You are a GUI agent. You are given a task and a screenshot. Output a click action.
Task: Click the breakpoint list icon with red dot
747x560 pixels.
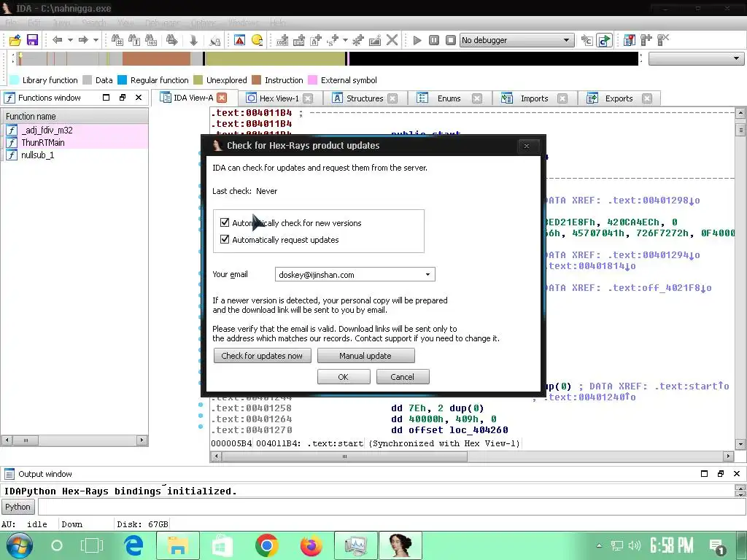tap(630, 40)
